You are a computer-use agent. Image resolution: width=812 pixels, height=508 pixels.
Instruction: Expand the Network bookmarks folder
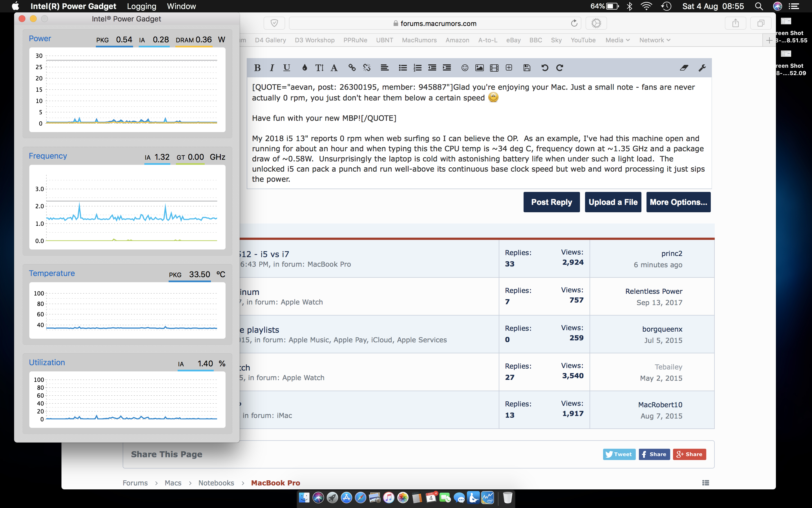point(655,40)
